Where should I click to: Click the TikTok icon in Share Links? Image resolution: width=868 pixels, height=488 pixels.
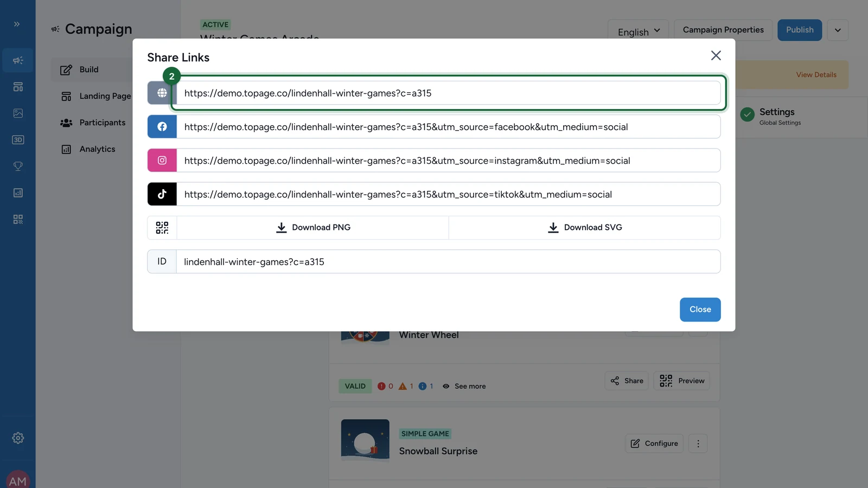tap(162, 194)
